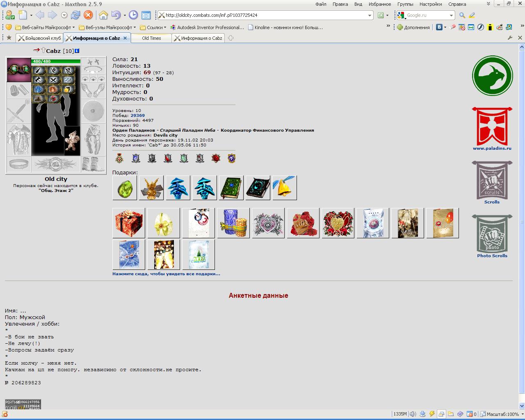This screenshot has height=420, width=525.
Task: Click the Scrolls link
Action: (x=492, y=202)
